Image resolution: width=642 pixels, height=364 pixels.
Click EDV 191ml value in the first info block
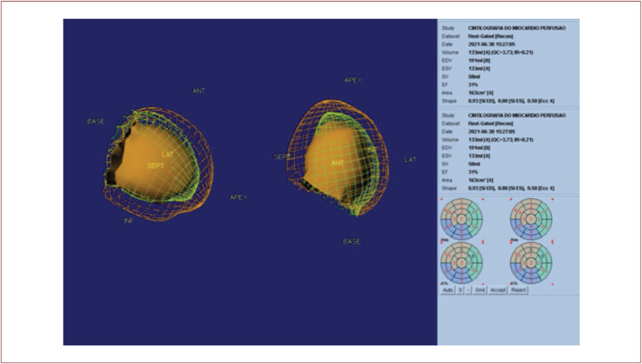479,61
